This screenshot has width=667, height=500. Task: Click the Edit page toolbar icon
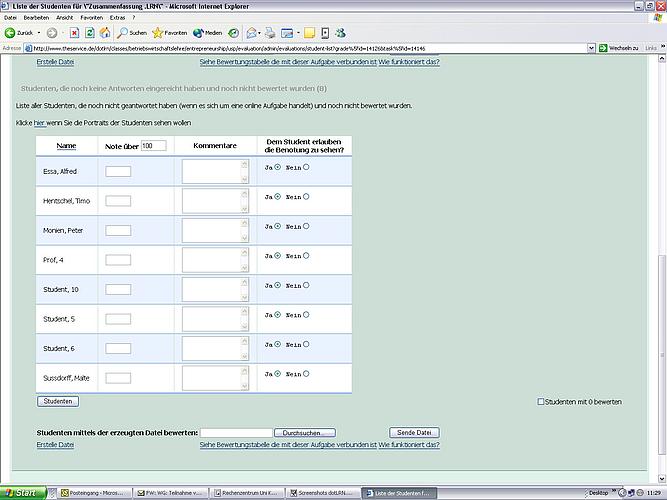[288, 33]
